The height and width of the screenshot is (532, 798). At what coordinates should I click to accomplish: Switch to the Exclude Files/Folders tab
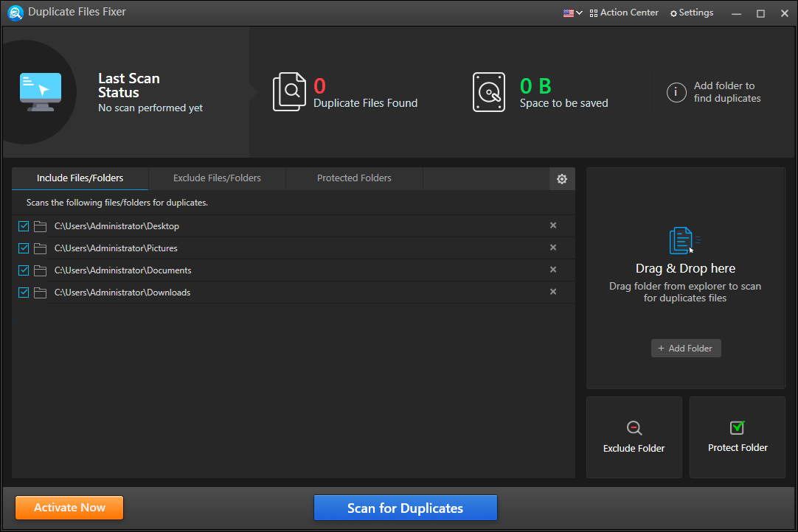click(x=217, y=178)
